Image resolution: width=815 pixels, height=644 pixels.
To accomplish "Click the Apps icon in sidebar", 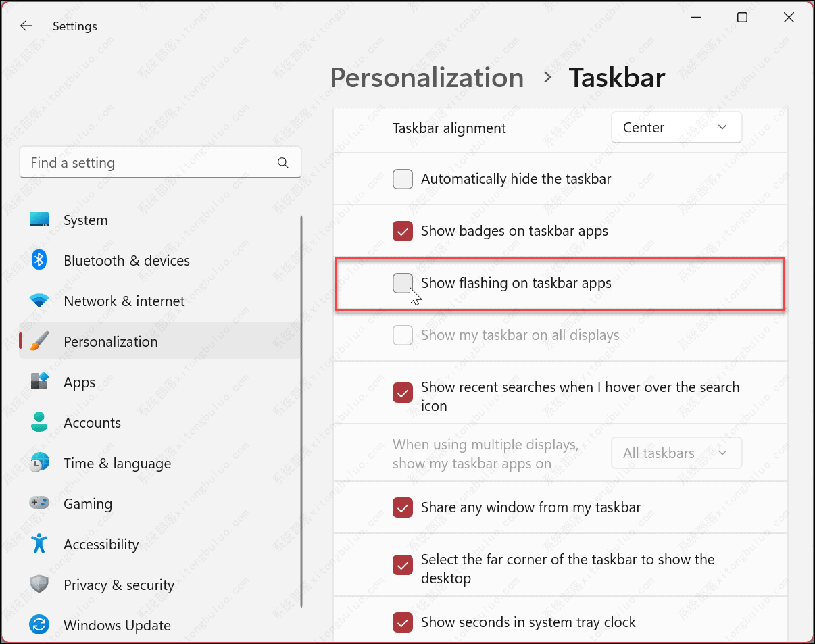I will [39, 382].
